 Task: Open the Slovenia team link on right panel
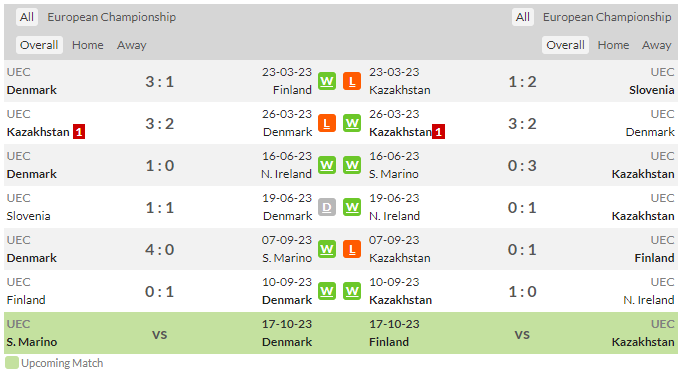(x=651, y=90)
